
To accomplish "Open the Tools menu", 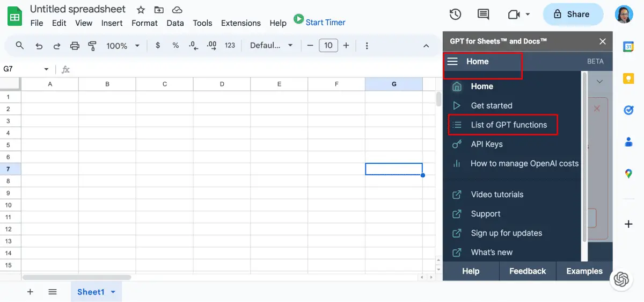I will (x=202, y=23).
